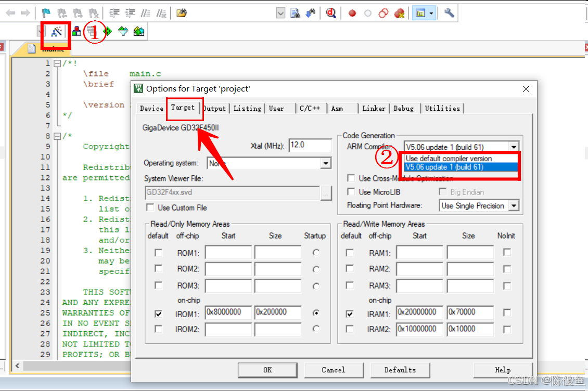Viewport: 588px width, 391px height.
Task: Go to the previous bookmark icon
Action: pyautogui.click(x=62, y=13)
